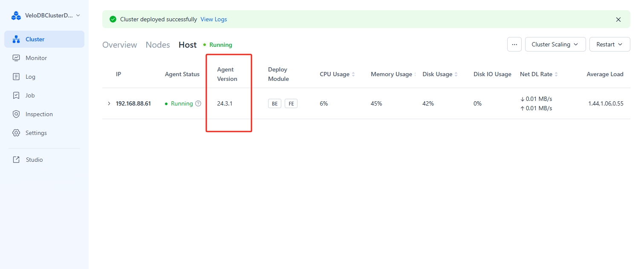This screenshot has height=269, width=644.
Task: Click the BE deploy module tag
Action: tap(274, 103)
